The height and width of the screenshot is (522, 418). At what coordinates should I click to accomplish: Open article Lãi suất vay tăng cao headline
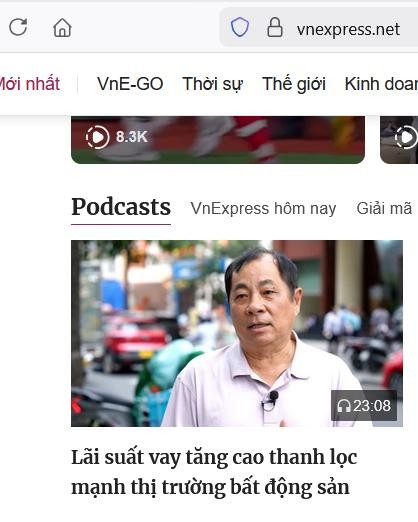coord(214,472)
